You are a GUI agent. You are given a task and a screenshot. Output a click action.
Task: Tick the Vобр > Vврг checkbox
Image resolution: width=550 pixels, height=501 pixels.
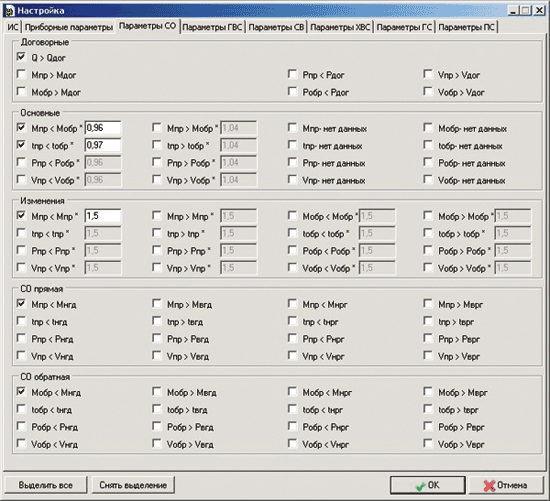[x=428, y=443]
